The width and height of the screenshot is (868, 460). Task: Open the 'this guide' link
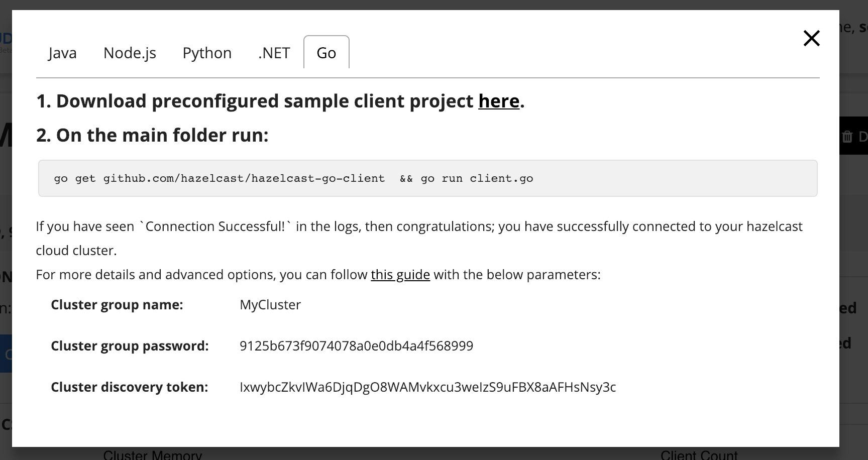400,275
